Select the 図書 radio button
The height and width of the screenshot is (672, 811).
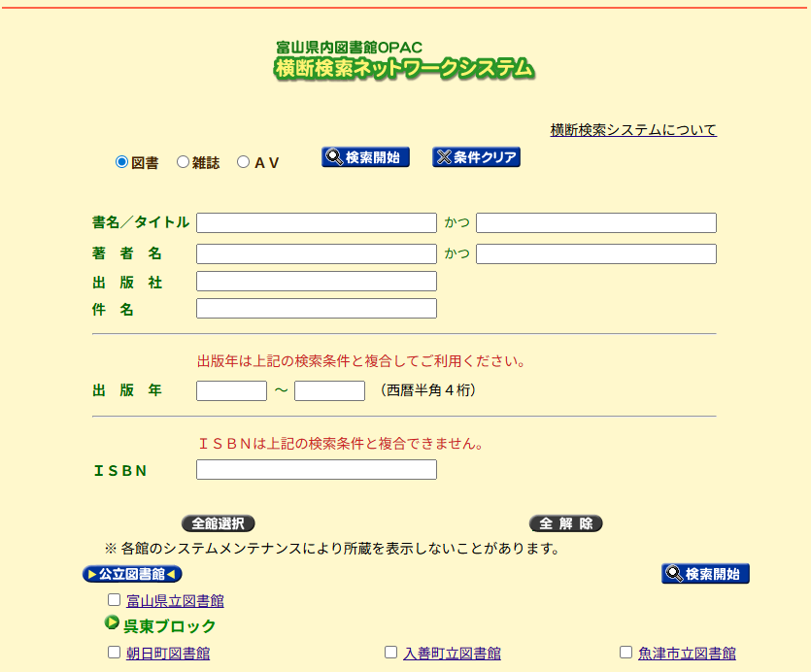122,162
